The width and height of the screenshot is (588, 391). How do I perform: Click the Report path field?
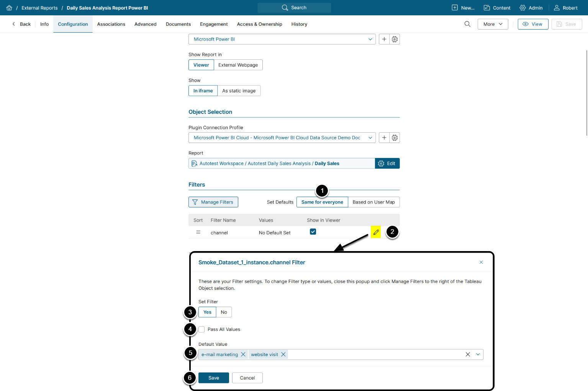[282, 163]
